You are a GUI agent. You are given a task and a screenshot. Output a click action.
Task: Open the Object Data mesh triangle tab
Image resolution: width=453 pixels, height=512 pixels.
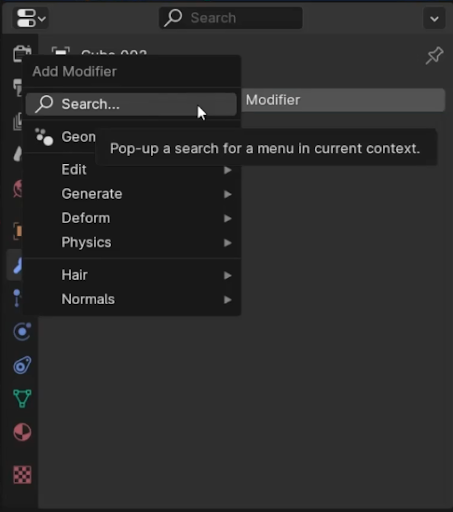[x=22, y=398]
